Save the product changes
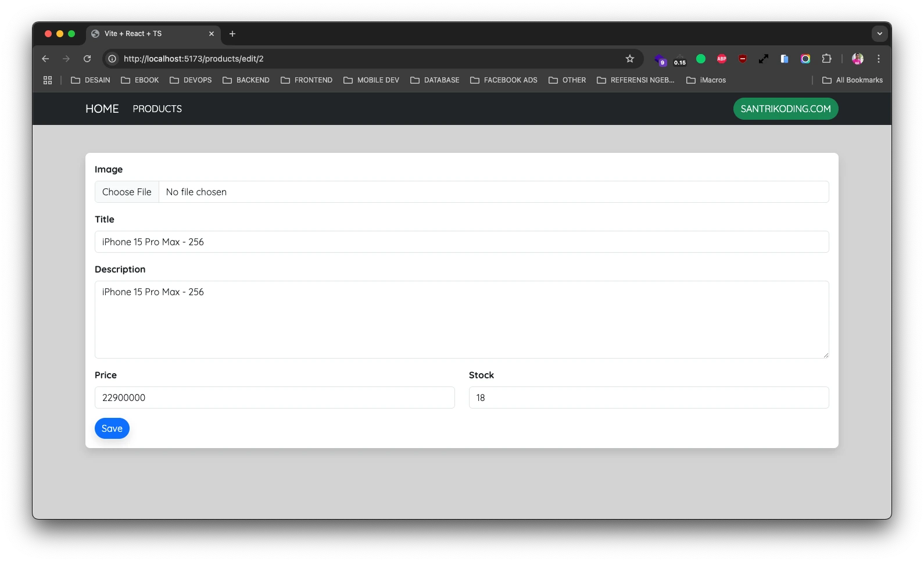This screenshot has height=562, width=924. (112, 428)
